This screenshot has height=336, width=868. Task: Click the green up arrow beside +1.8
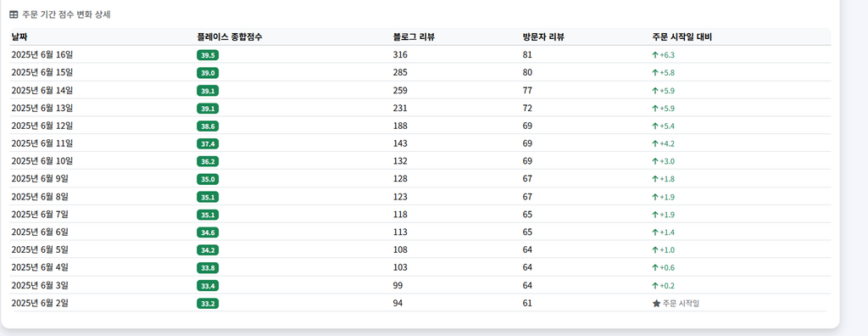point(655,179)
